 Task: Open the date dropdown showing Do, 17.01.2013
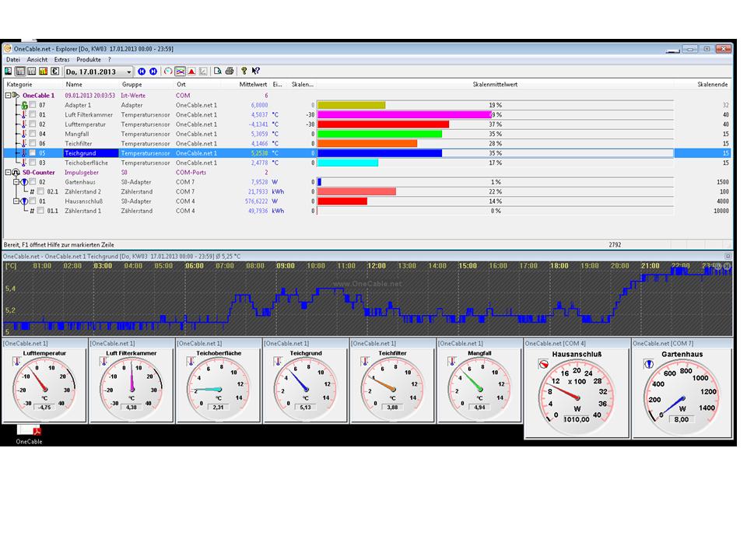[129, 72]
